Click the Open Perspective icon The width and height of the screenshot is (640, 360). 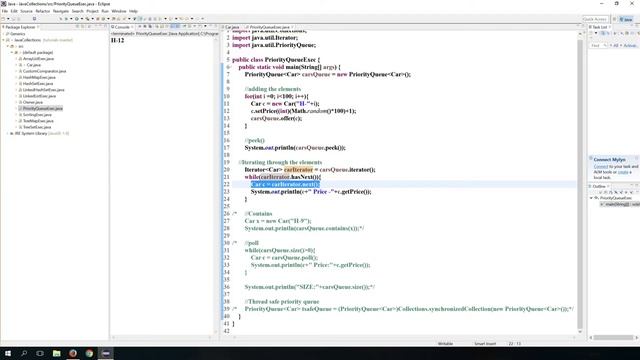[614, 19]
